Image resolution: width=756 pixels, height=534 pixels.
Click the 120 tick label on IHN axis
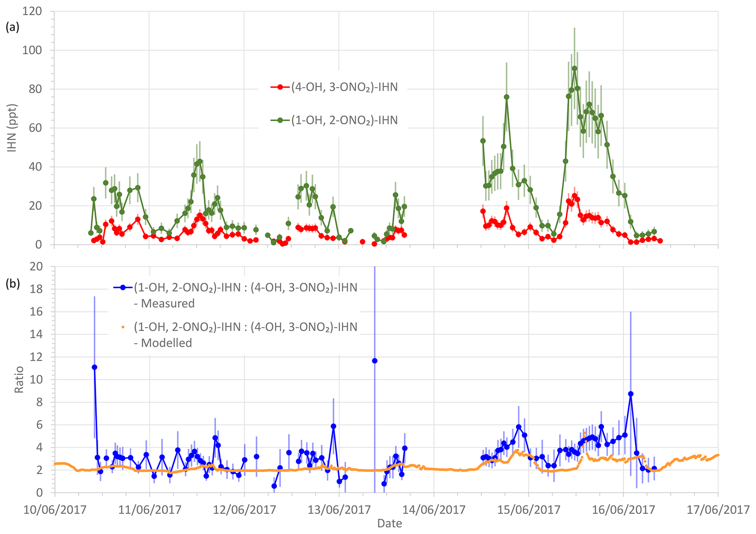coord(32,11)
